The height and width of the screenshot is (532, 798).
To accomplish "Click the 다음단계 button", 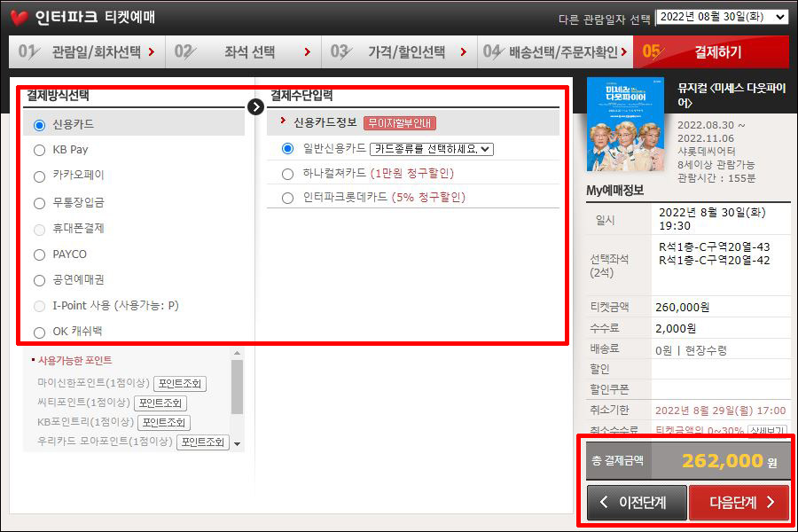I will point(739,503).
